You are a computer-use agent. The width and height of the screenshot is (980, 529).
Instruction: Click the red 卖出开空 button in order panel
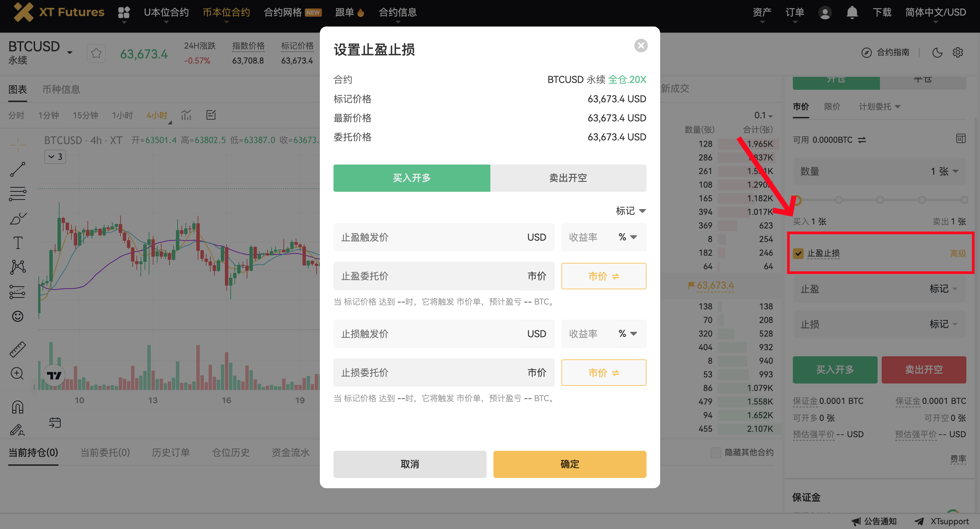point(924,370)
